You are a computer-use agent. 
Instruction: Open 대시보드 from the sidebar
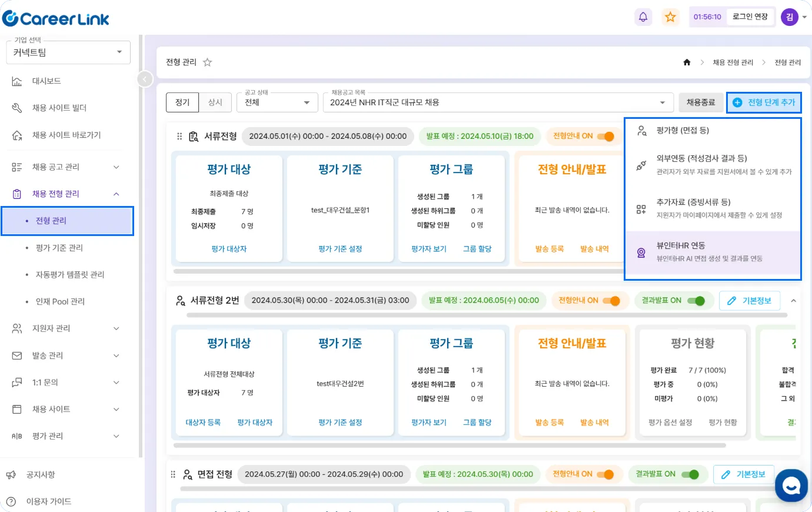(46, 81)
